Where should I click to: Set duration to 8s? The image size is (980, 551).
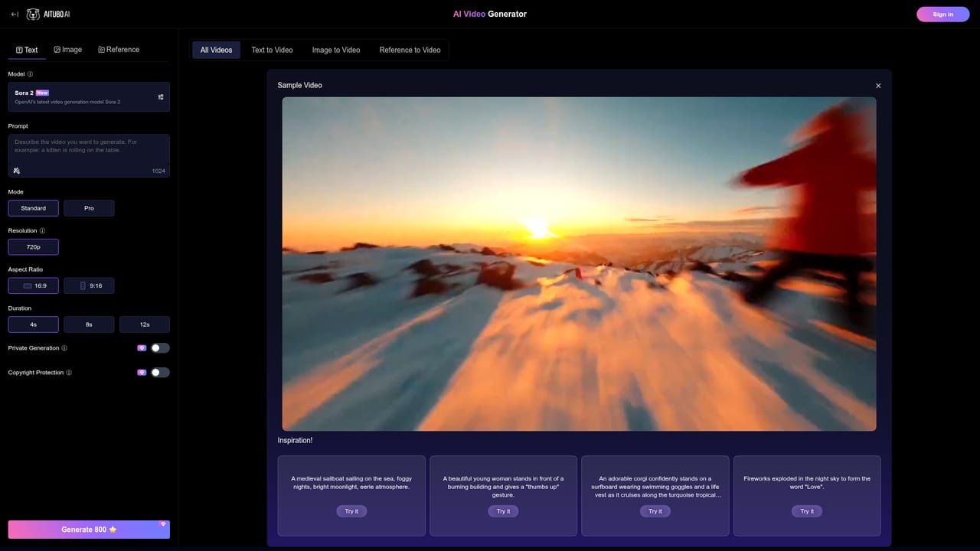pos(89,324)
